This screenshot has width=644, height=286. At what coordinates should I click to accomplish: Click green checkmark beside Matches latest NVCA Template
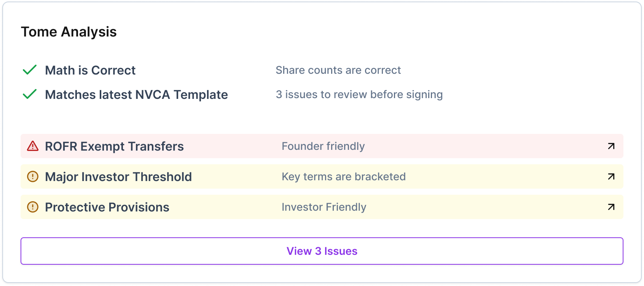click(x=30, y=94)
